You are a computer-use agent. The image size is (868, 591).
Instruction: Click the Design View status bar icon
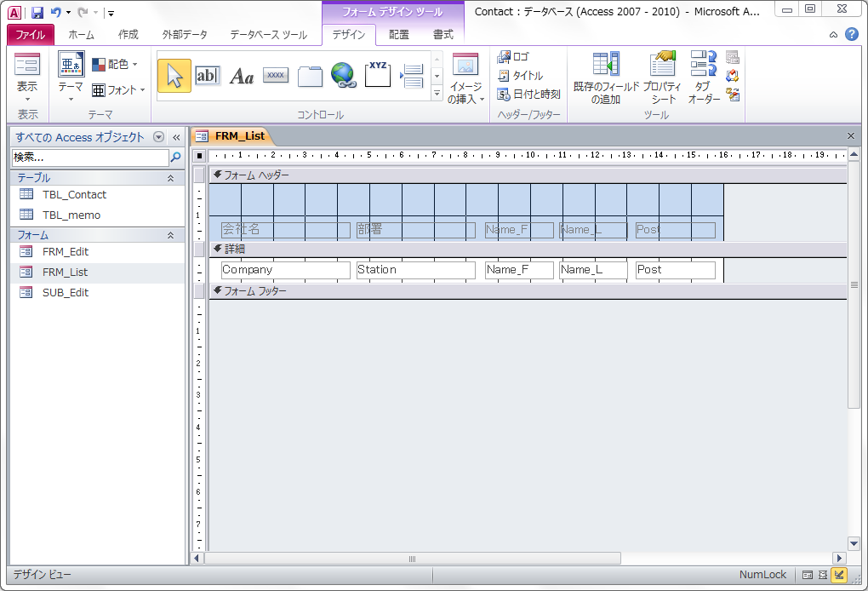839,575
